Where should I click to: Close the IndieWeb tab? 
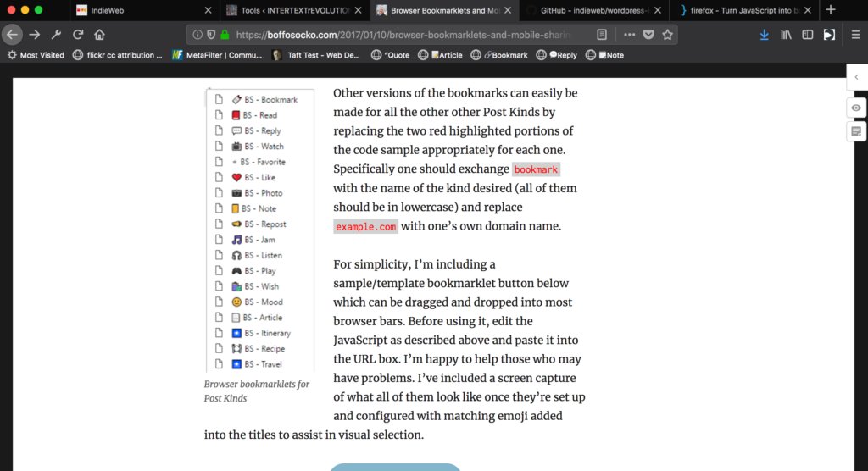(x=208, y=10)
